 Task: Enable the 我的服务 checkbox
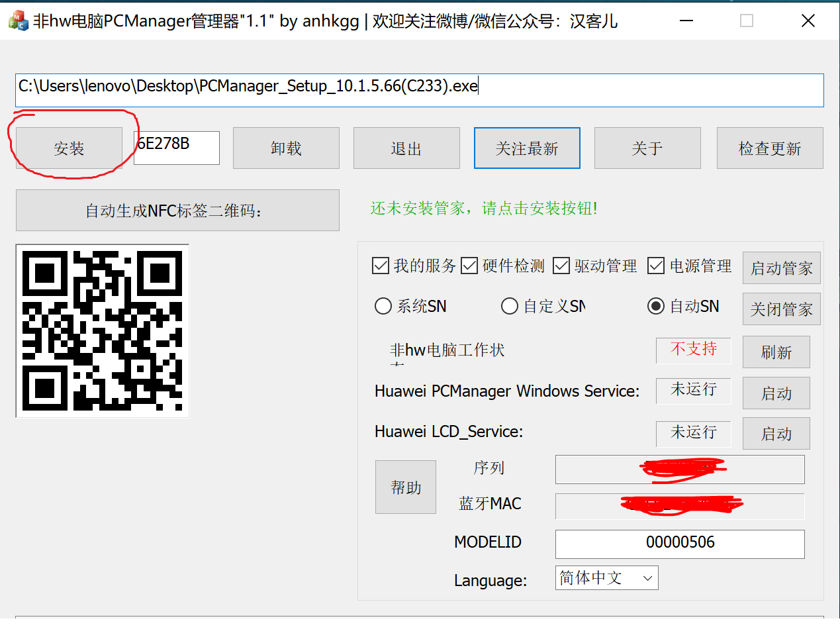click(381, 265)
